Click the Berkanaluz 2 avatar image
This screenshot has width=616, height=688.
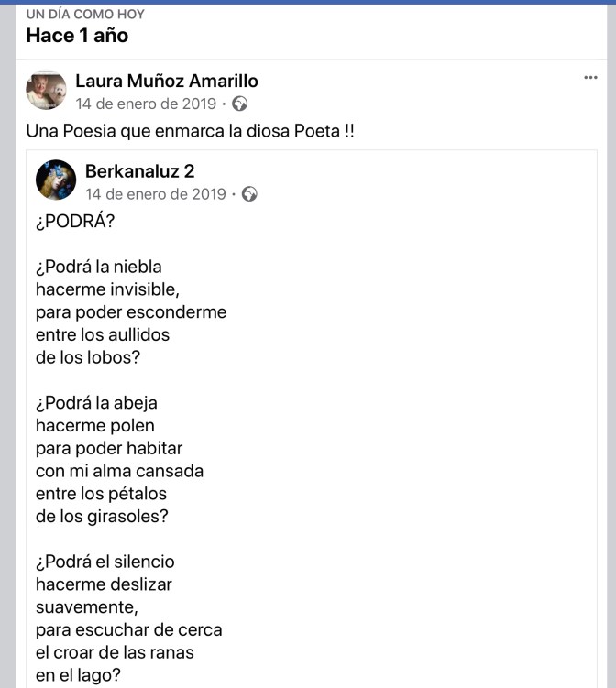pos(56,180)
